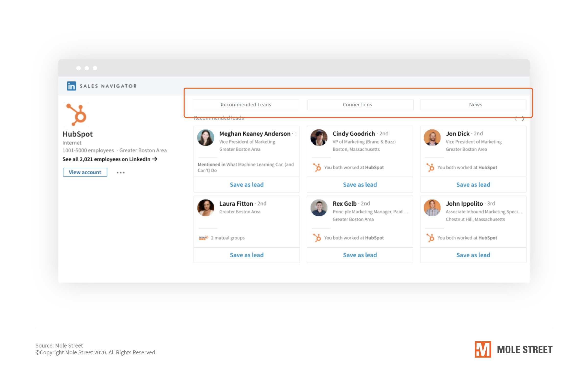Click 'You both worked at HubSpot' under John Ippolito

pyautogui.click(x=467, y=238)
